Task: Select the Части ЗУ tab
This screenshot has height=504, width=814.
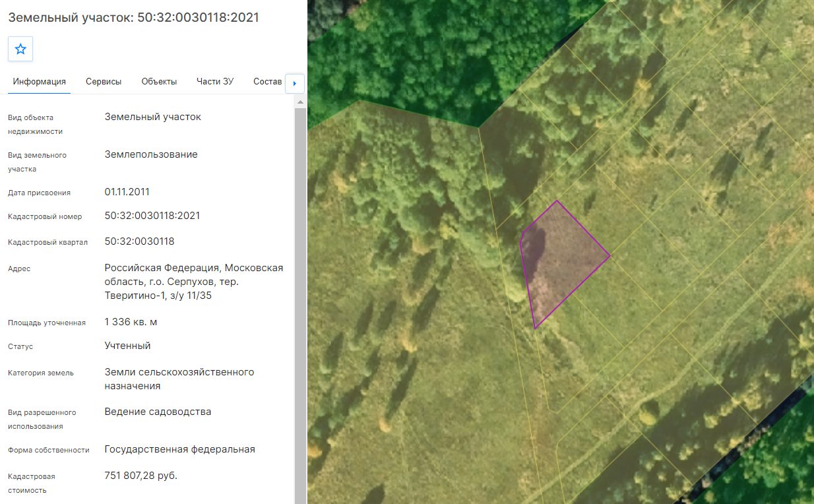Action: pyautogui.click(x=215, y=82)
